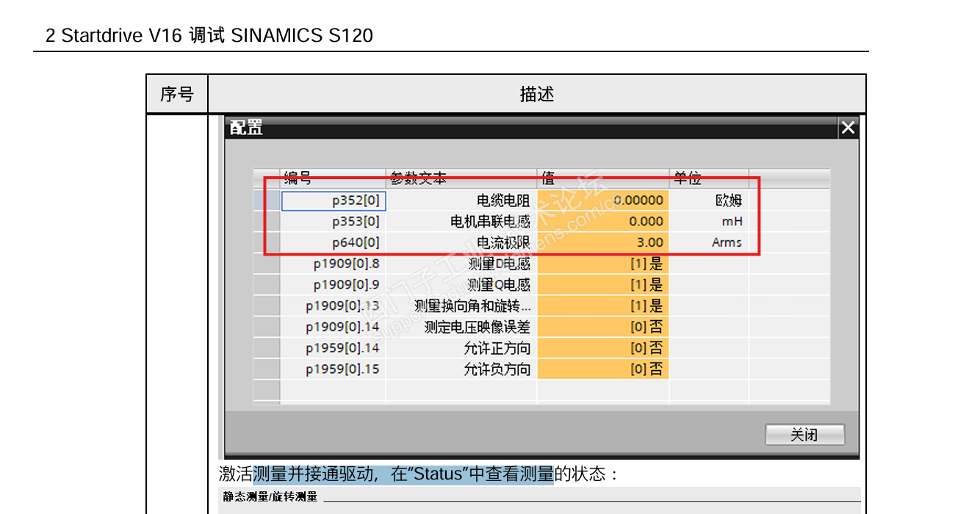Image resolution: width=980 pixels, height=514 pixels.
Task: Click the 参数文本 column header
Action: click(x=461, y=178)
